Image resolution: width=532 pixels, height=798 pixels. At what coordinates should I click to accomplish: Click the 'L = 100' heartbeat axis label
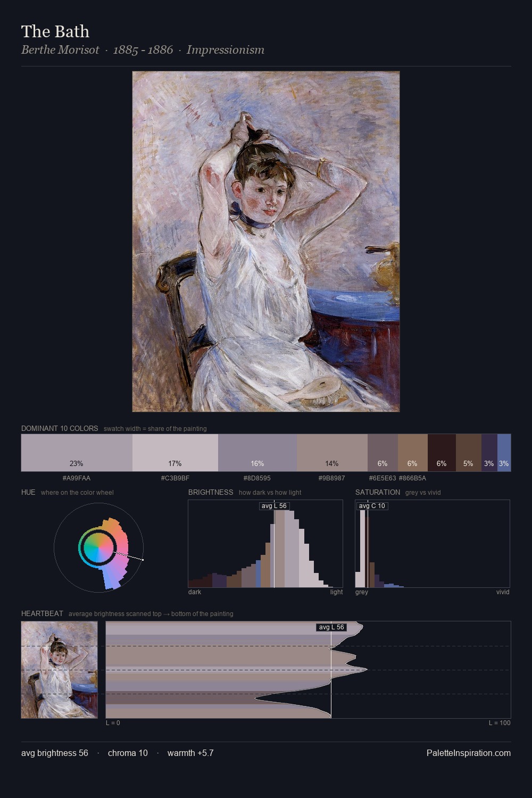coord(500,722)
